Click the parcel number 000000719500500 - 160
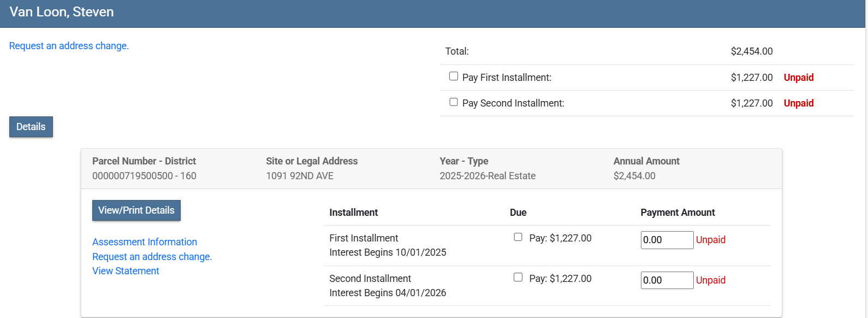This screenshot has height=318, width=868. coord(144,176)
